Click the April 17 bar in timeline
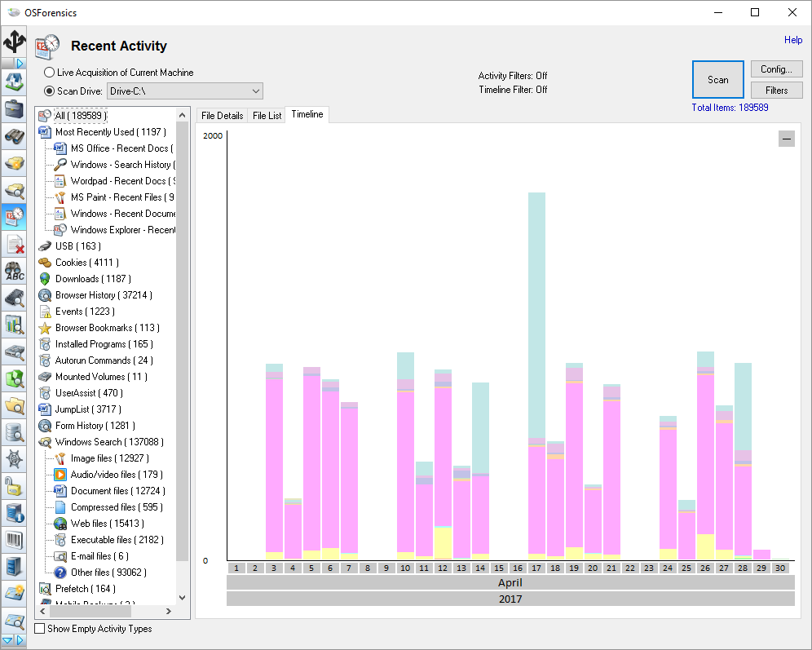This screenshot has width=812, height=650. point(536,376)
